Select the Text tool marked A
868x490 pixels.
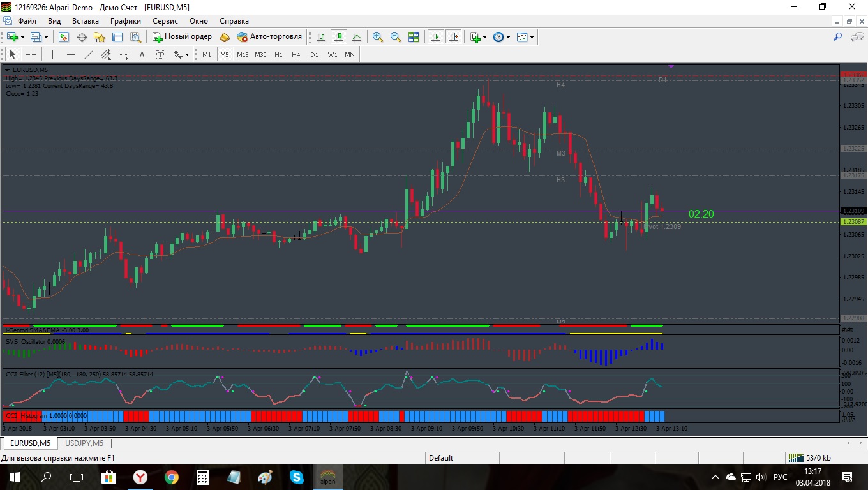(x=142, y=54)
